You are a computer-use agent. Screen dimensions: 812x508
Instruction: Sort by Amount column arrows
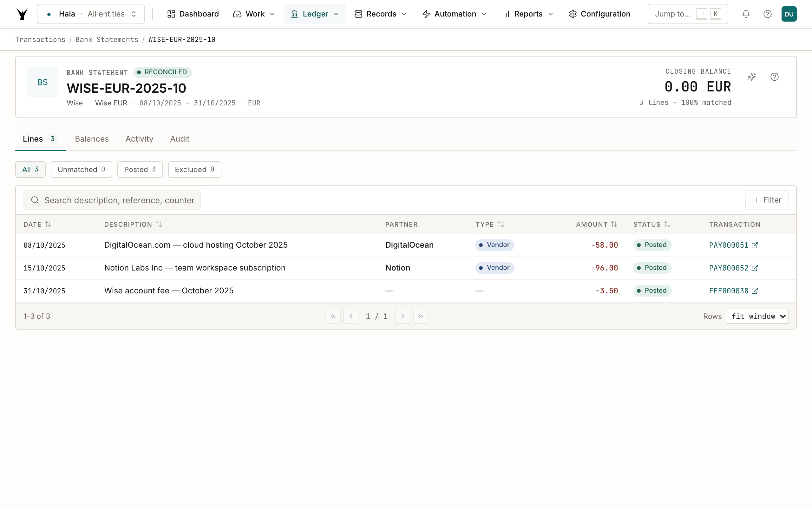pyautogui.click(x=614, y=224)
